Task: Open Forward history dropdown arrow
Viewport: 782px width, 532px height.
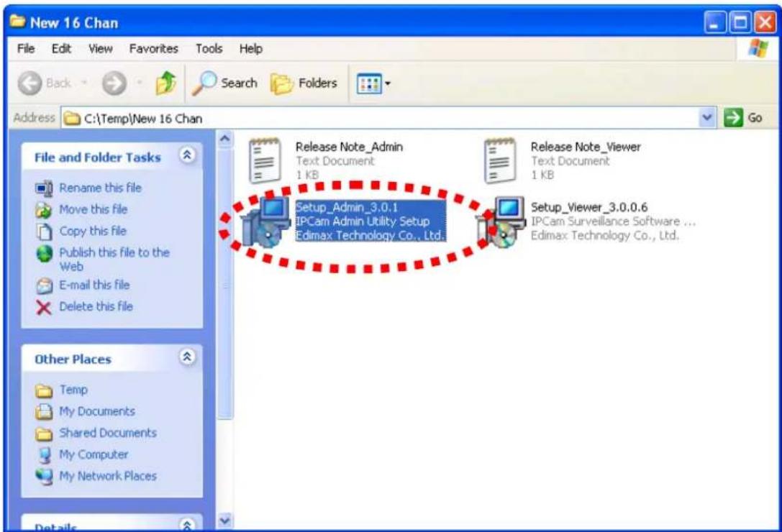Action: [x=140, y=83]
